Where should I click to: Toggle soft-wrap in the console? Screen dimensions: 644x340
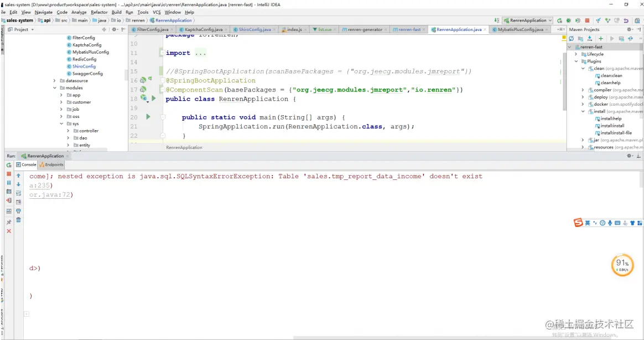pyautogui.click(x=18, y=193)
